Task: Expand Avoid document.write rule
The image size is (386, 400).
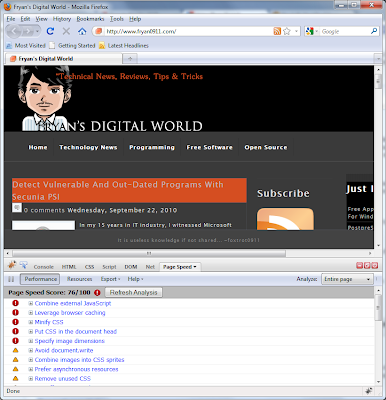Action: coord(30,350)
